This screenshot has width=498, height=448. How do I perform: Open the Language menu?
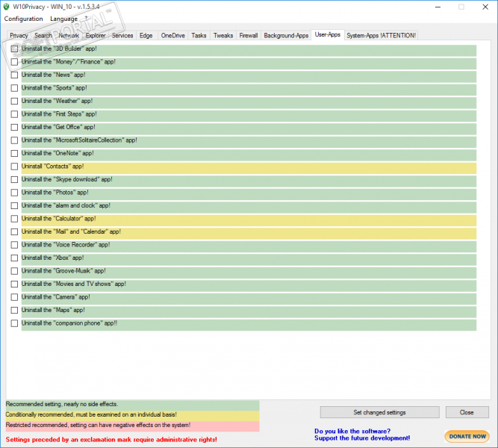[63, 19]
